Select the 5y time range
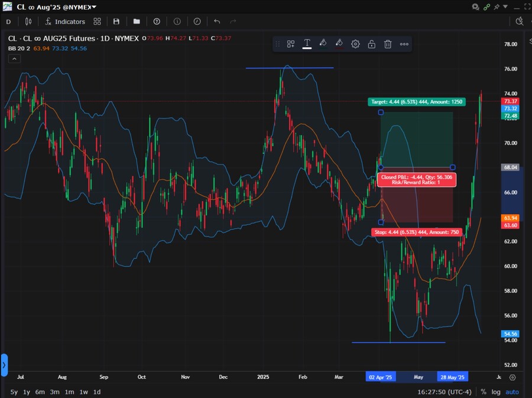This screenshot has width=532, height=398. coord(14,392)
